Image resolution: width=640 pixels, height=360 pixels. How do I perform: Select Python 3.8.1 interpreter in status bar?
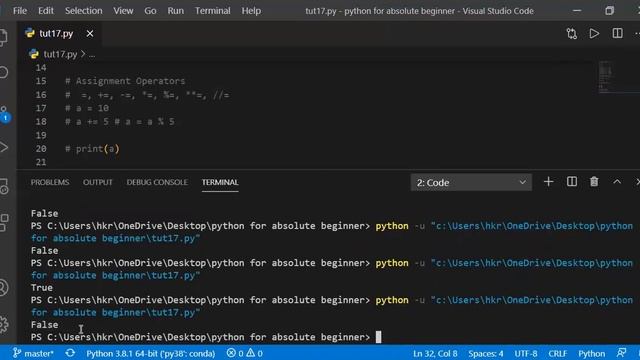pyautogui.click(x=150, y=353)
